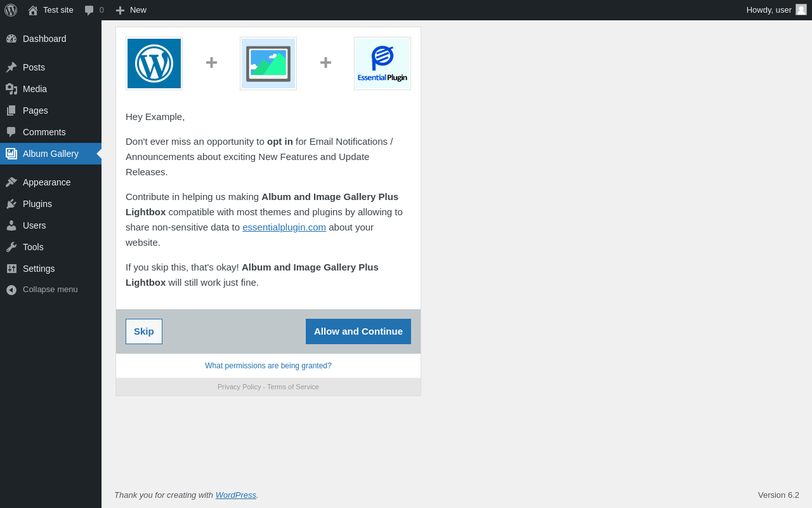
Task: Click the Collapse menu arrow icon
Action: coord(11,290)
